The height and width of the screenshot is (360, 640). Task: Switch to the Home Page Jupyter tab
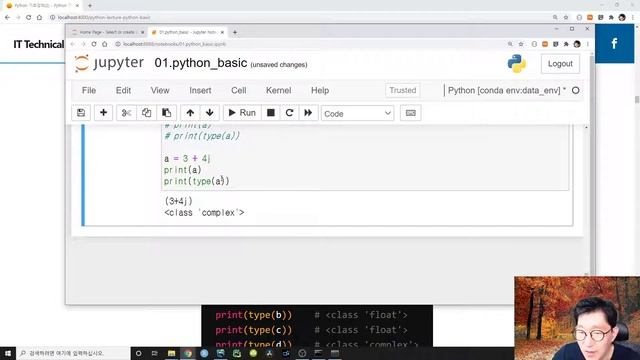click(107, 32)
